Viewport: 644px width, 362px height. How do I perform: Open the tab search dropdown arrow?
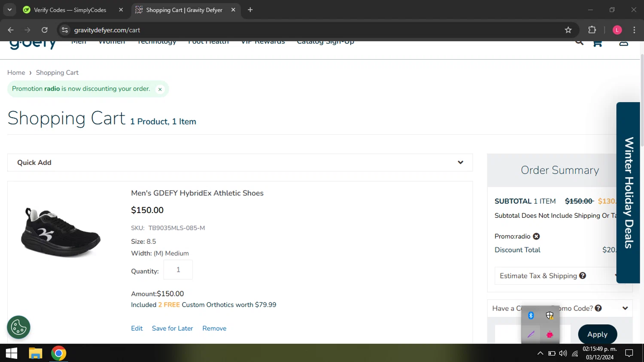point(9,9)
